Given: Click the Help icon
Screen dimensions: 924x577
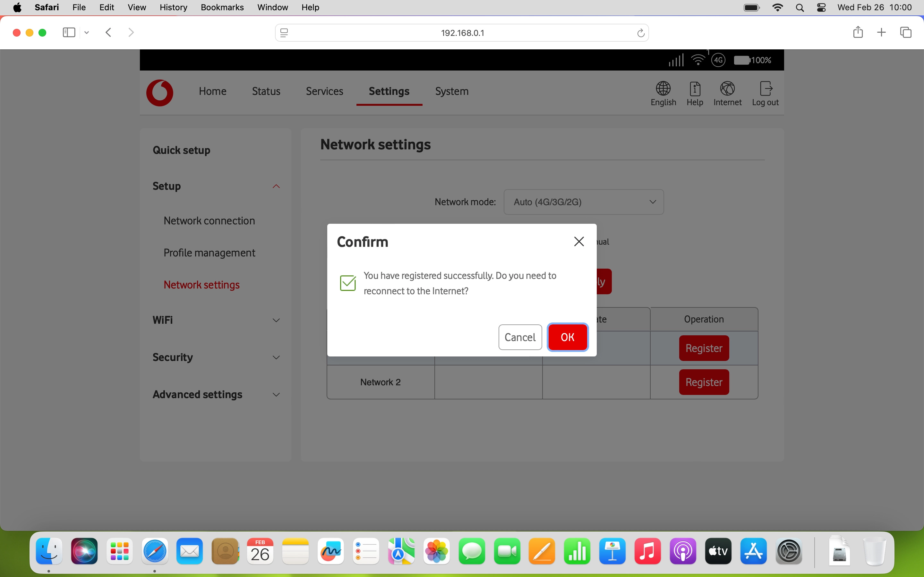Looking at the screenshot, I should 695,88.
